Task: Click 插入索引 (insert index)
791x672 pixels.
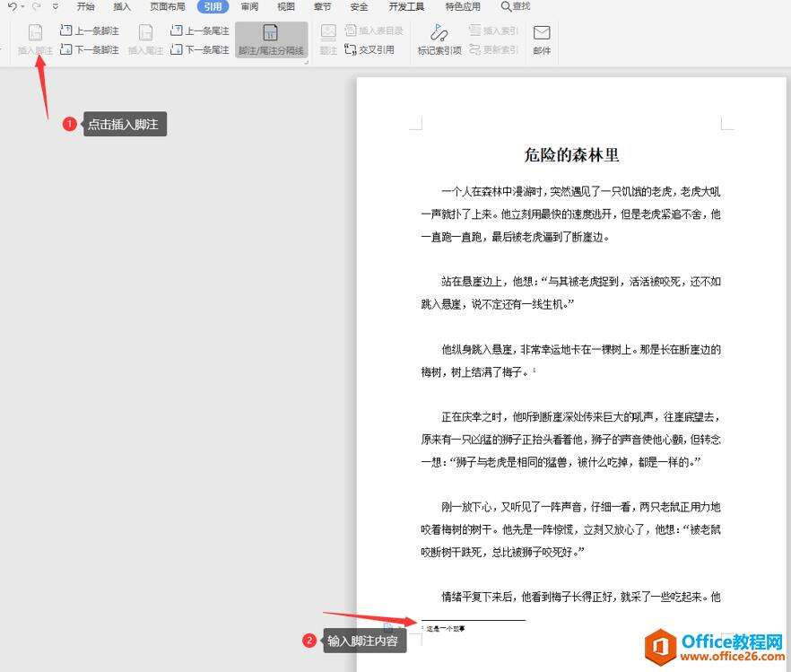Action: (x=493, y=31)
